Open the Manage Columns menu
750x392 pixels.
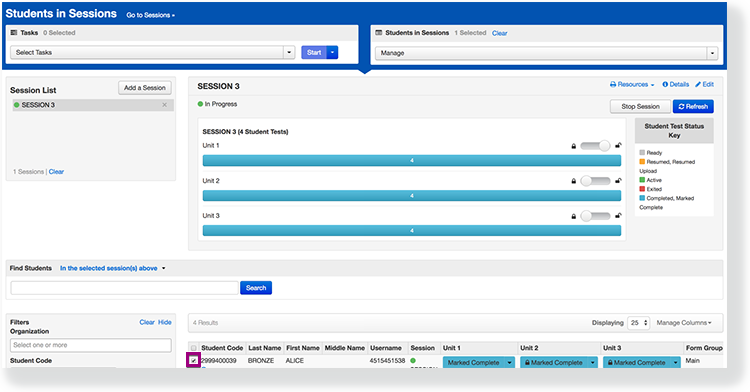684,323
